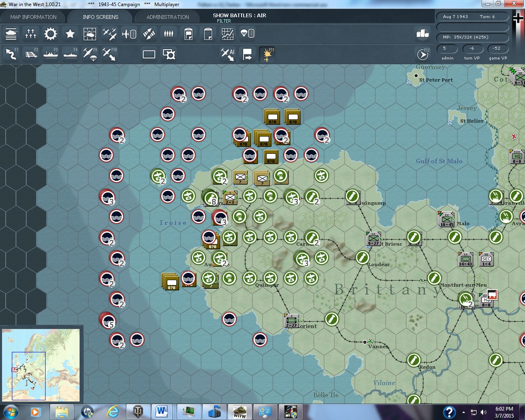Select the SEC 1=4 unit counter

coord(486,259)
